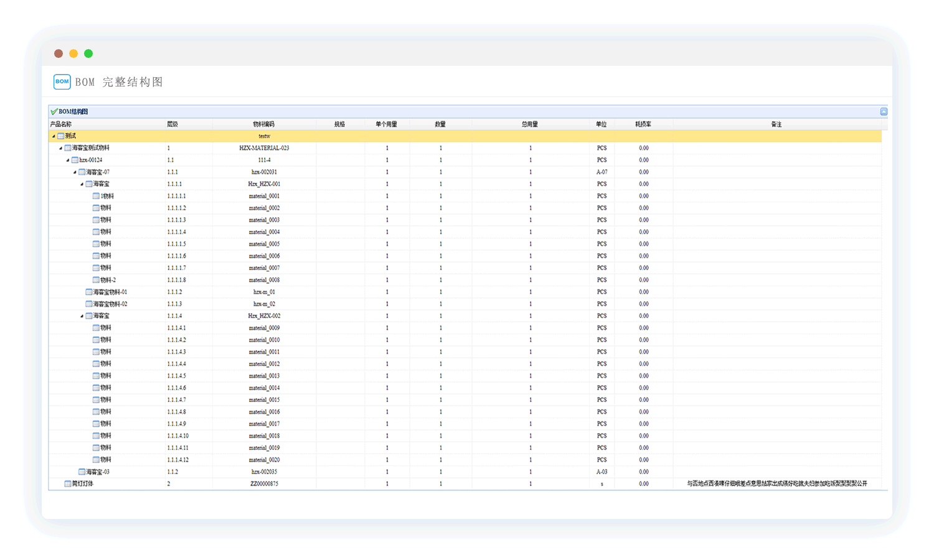Click the 备注 column header
The image size is (934, 560).
click(x=776, y=124)
